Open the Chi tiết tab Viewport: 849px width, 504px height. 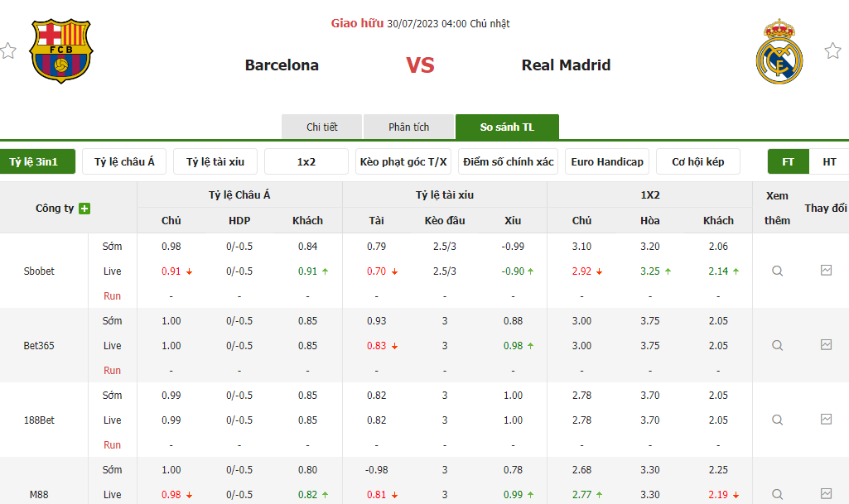[x=322, y=127]
